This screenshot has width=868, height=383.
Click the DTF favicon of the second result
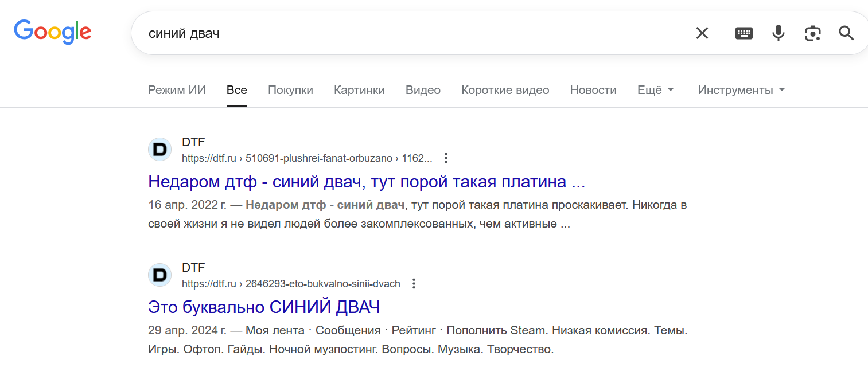pyautogui.click(x=160, y=275)
